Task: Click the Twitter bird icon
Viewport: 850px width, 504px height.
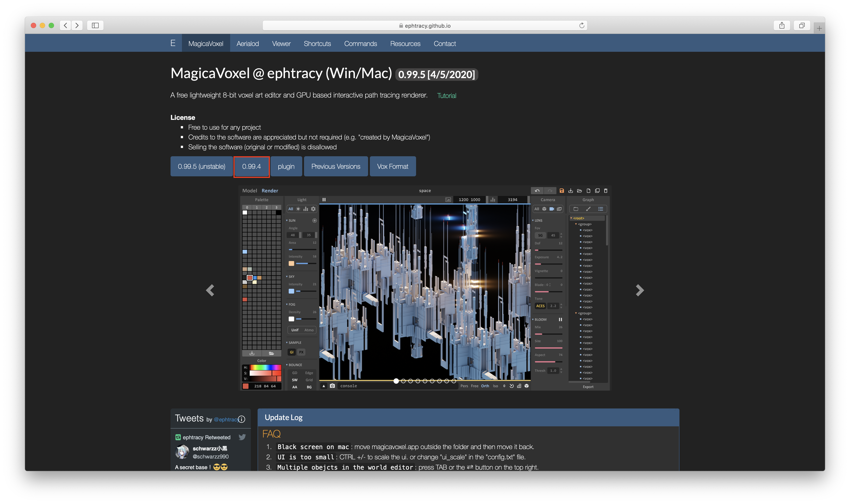Action: pos(242,437)
